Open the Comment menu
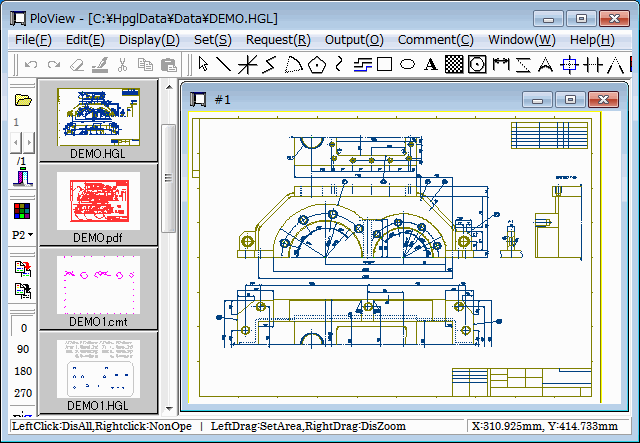 (435, 40)
